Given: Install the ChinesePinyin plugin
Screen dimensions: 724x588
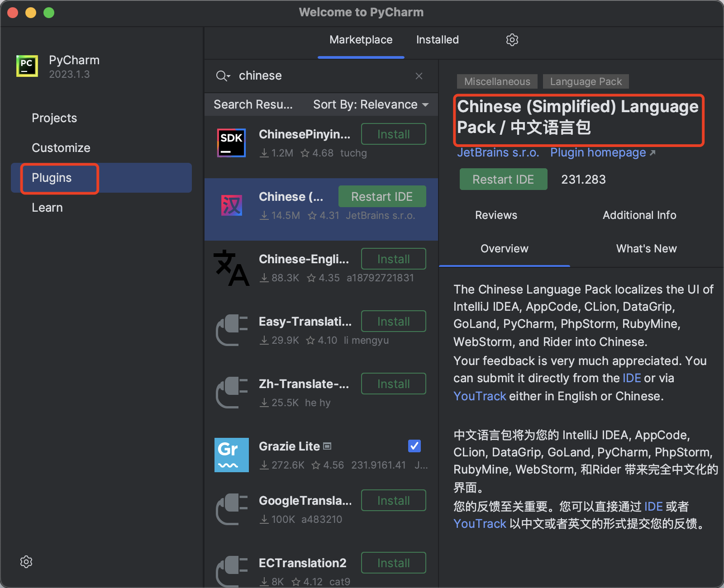Looking at the screenshot, I should [x=394, y=134].
